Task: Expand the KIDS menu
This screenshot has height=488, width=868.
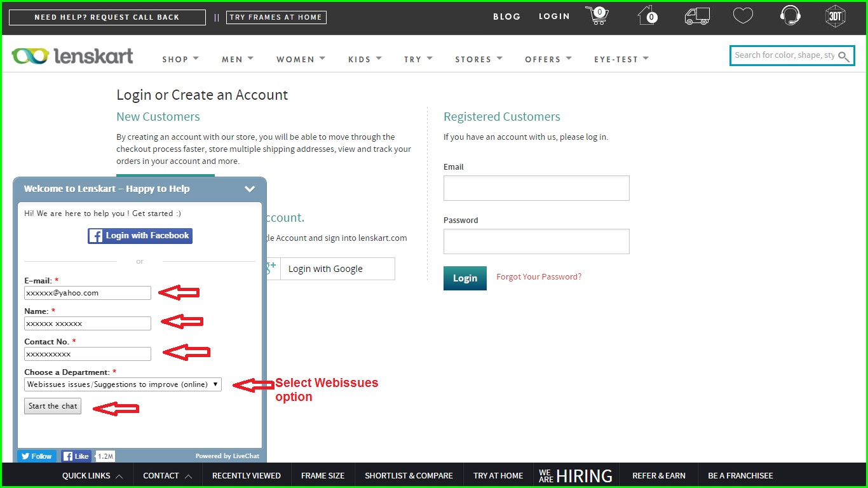Action: (365, 59)
